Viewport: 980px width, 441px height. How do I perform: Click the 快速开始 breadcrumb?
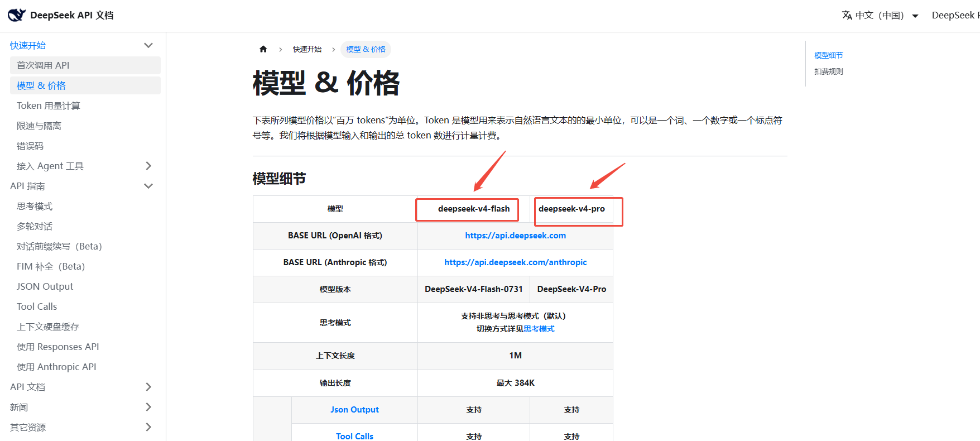308,49
